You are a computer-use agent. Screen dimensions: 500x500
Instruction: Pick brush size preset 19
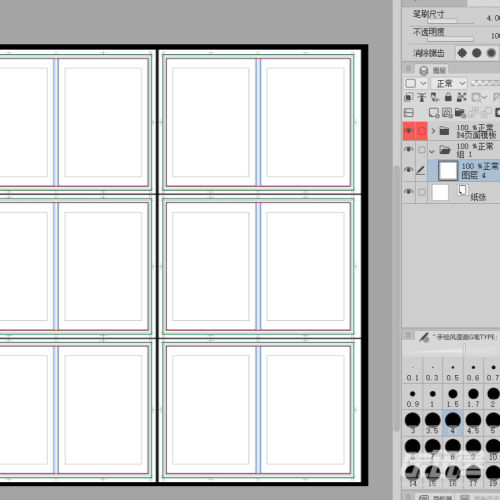pyautogui.click(x=493, y=476)
